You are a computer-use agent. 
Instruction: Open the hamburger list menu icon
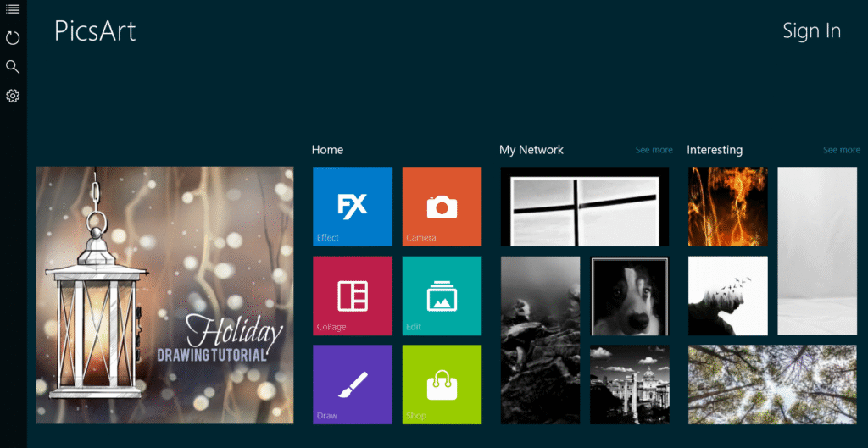point(13,8)
